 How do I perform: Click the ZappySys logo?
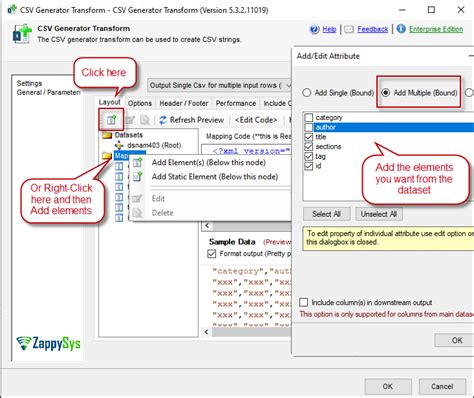pos(49,343)
